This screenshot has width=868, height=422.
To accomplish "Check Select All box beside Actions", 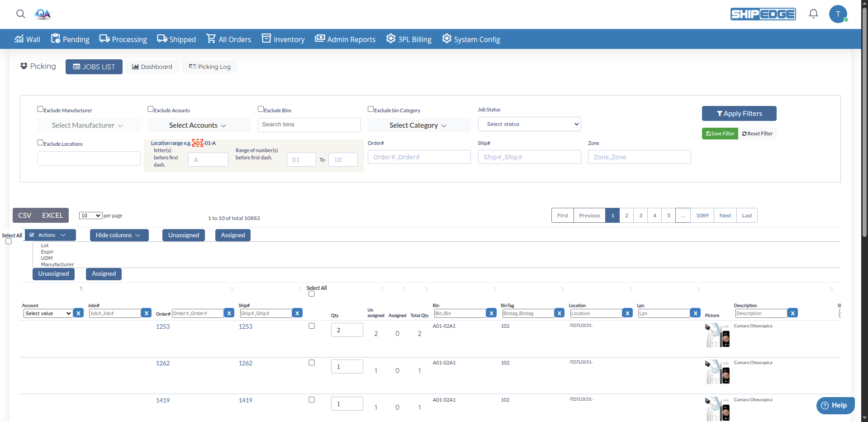I will 9,241.
